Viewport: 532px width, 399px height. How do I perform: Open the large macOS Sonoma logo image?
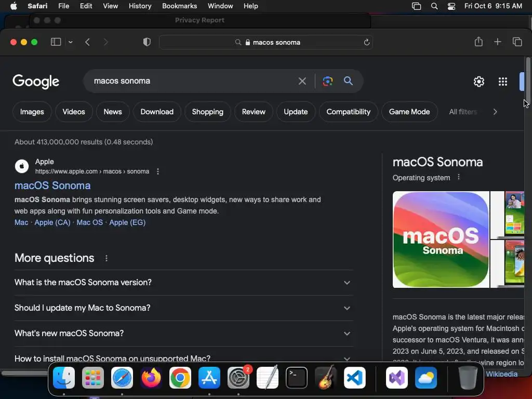[x=441, y=240]
